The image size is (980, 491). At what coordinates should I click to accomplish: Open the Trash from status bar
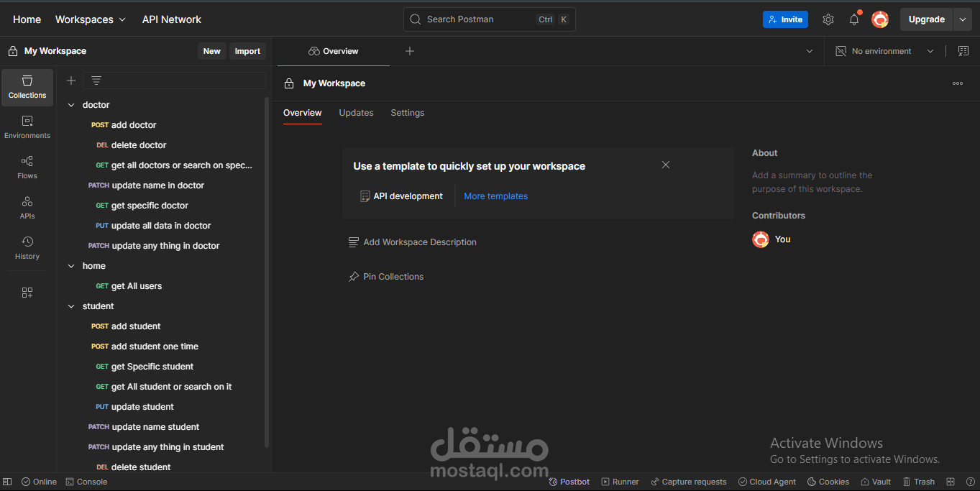click(x=919, y=481)
